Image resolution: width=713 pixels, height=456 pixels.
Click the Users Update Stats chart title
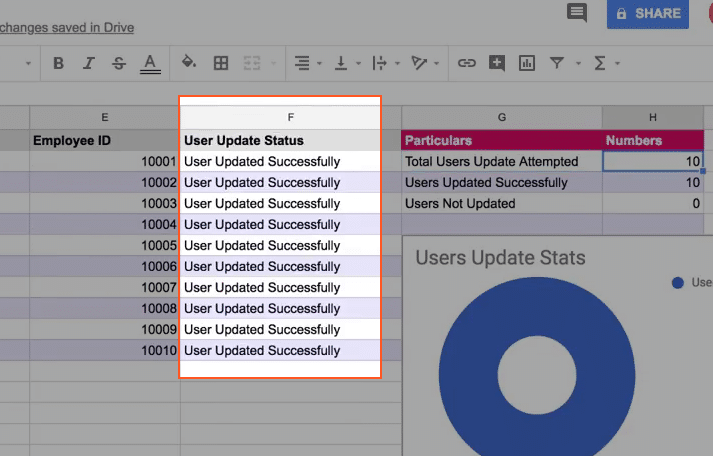point(500,258)
